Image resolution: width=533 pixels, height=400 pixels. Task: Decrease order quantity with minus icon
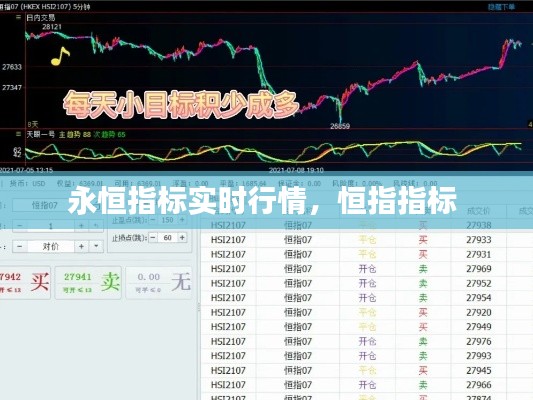[20, 226]
